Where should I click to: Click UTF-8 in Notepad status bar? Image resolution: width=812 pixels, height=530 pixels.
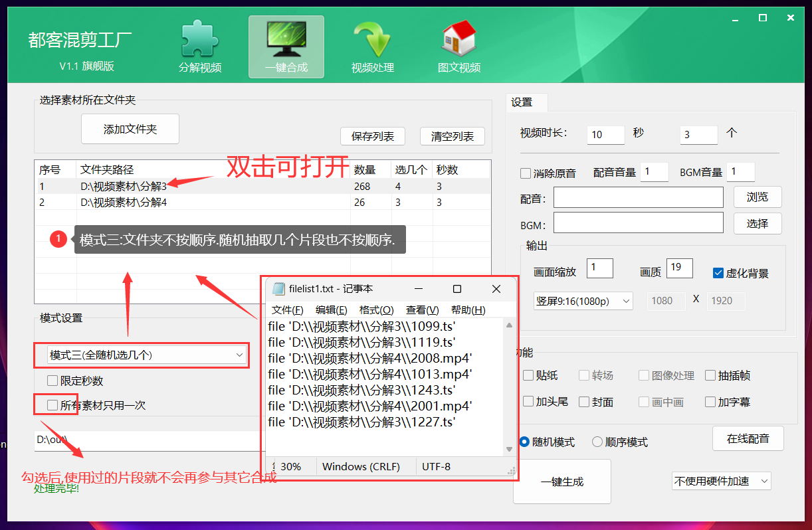click(x=436, y=466)
